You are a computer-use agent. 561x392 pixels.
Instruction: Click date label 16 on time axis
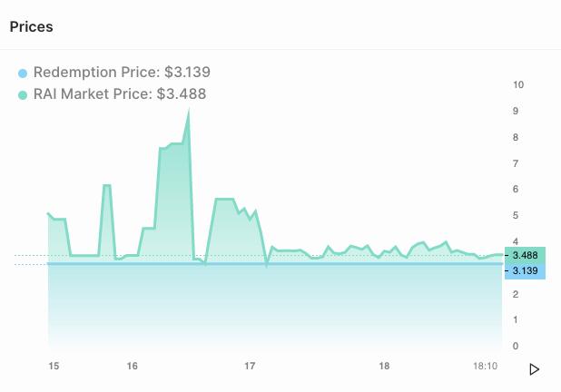click(x=133, y=366)
